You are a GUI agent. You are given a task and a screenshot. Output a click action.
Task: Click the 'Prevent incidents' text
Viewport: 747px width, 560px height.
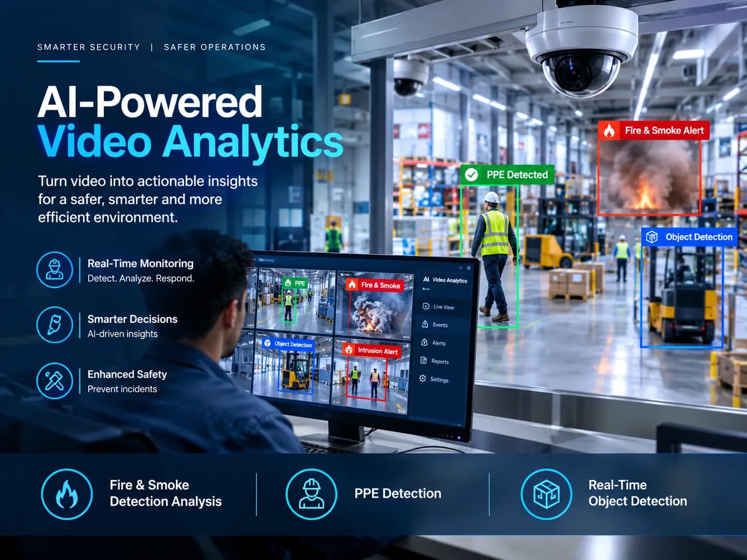[122, 389]
